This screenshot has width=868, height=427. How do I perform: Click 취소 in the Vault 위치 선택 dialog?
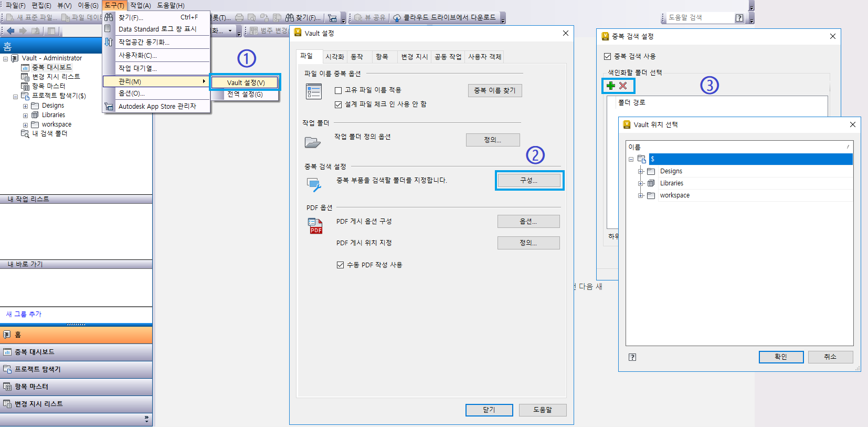[830, 357]
